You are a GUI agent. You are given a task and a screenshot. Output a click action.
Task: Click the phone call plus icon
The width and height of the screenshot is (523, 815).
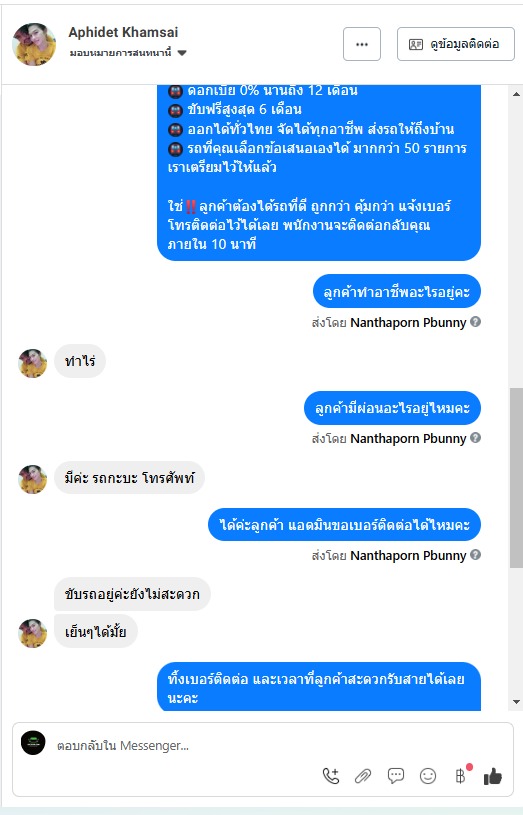pos(331,776)
